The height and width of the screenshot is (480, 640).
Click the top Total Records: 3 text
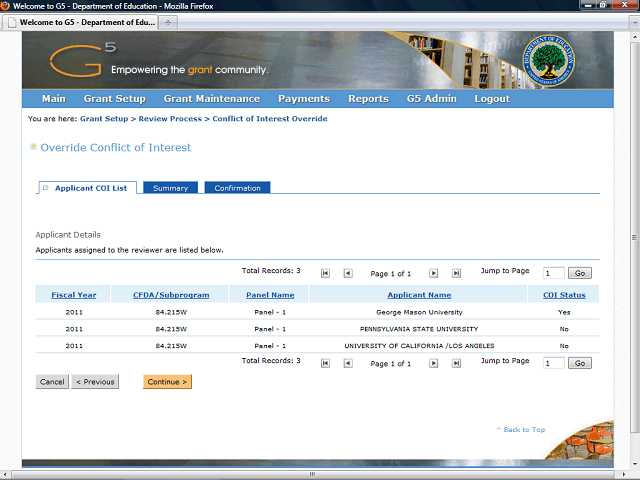271,271
